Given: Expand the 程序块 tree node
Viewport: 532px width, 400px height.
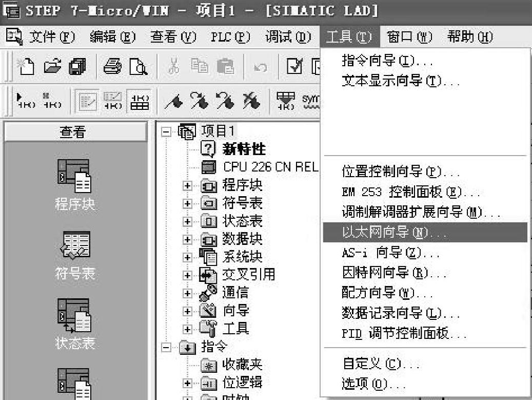Looking at the screenshot, I should pos(187,185).
